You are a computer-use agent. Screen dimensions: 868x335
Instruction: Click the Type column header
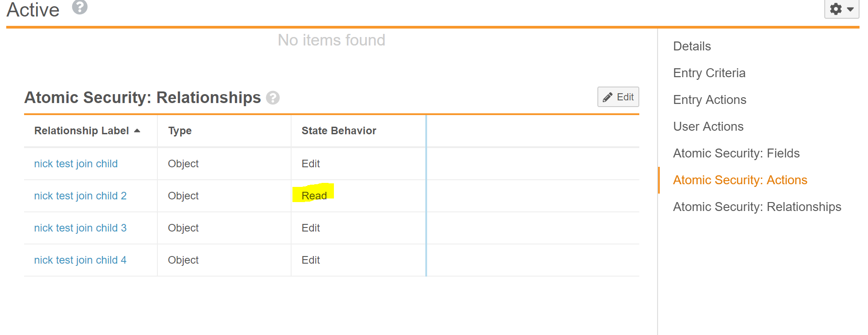(x=180, y=131)
